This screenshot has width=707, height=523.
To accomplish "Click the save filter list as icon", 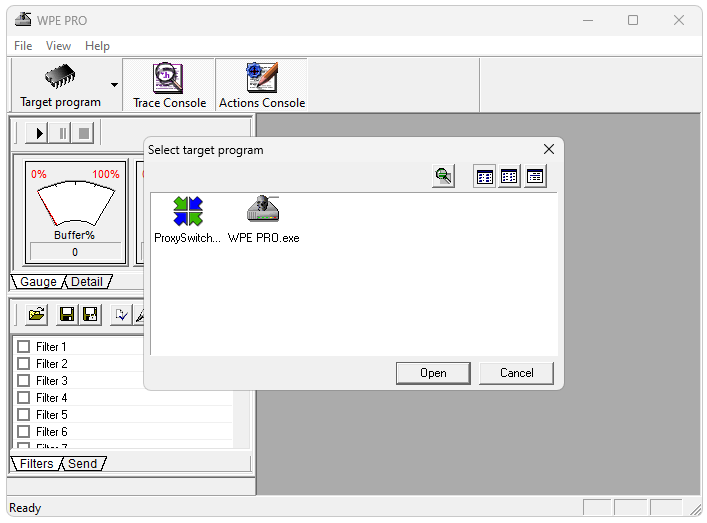I will [x=90, y=314].
